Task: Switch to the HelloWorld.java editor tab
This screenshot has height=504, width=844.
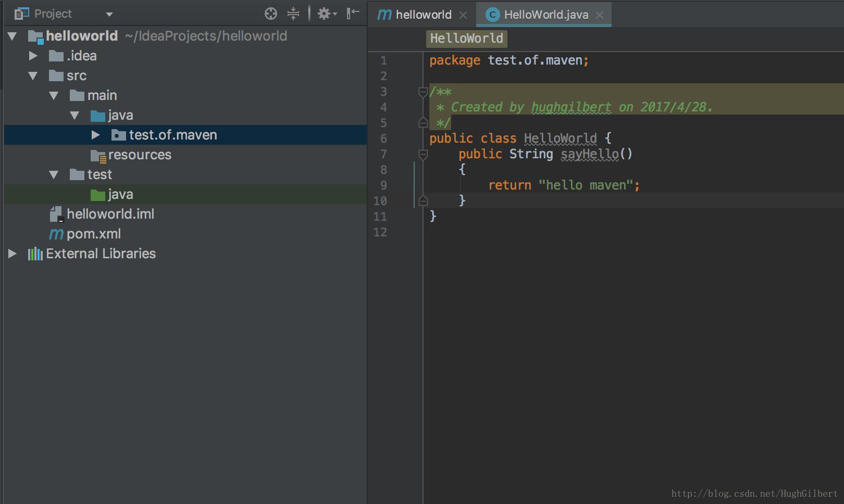Action: [544, 15]
